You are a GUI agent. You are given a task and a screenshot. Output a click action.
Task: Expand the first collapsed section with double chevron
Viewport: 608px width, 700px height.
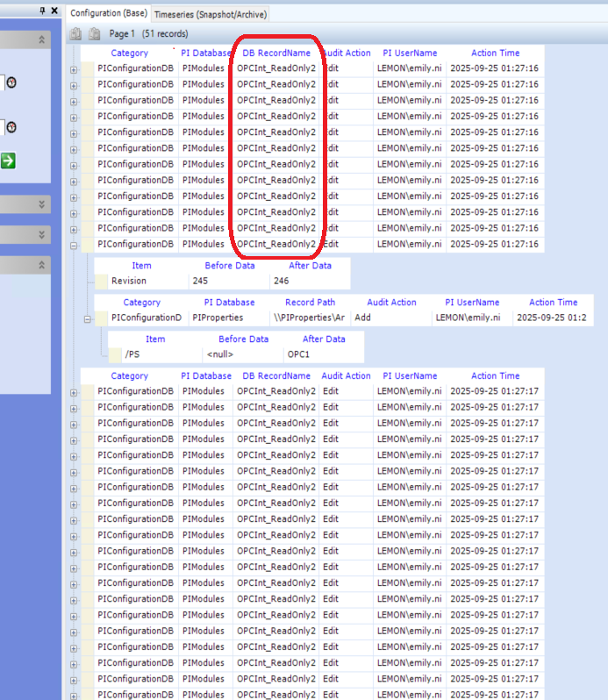point(41,204)
